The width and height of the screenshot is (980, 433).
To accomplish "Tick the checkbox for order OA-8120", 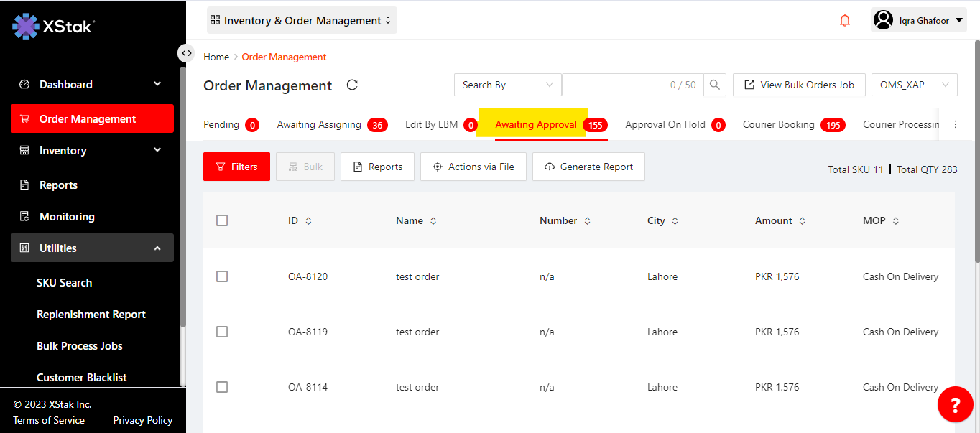I will (x=222, y=276).
